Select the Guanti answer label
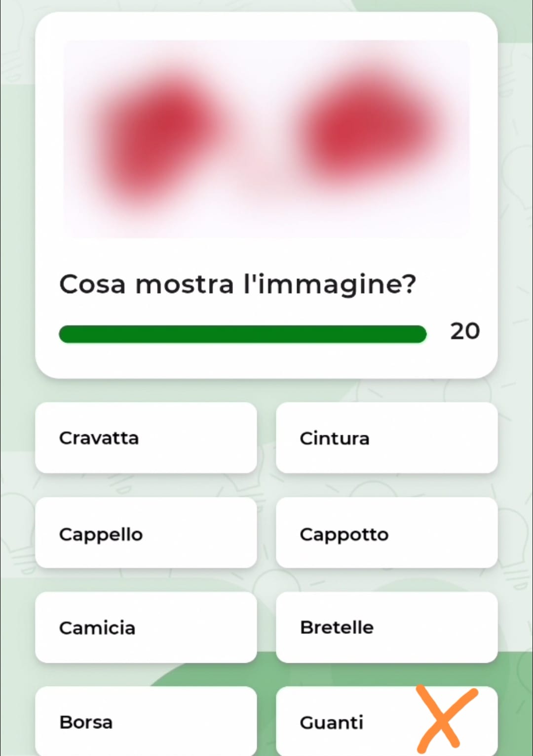This screenshot has width=533, height=756. [x=332, y=722]
